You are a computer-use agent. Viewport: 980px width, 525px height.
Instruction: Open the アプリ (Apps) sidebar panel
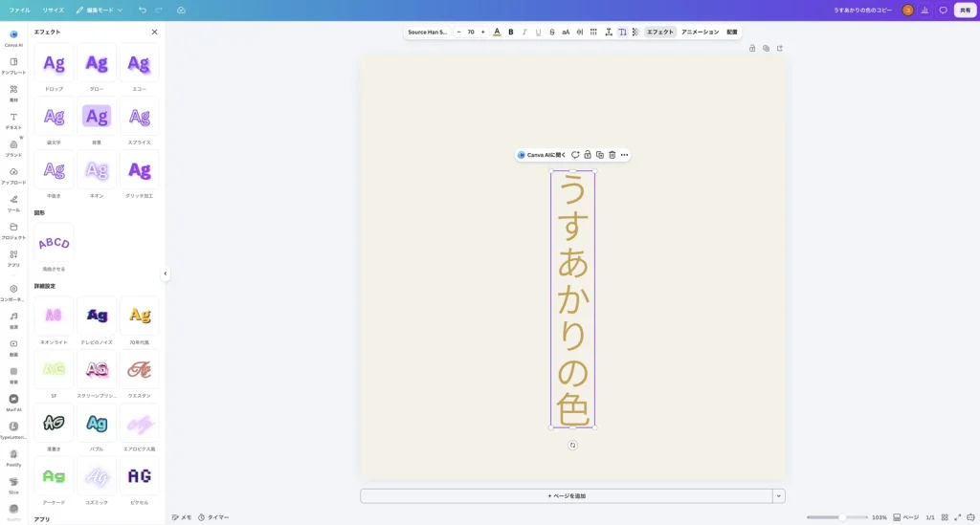tap(13, 258)
